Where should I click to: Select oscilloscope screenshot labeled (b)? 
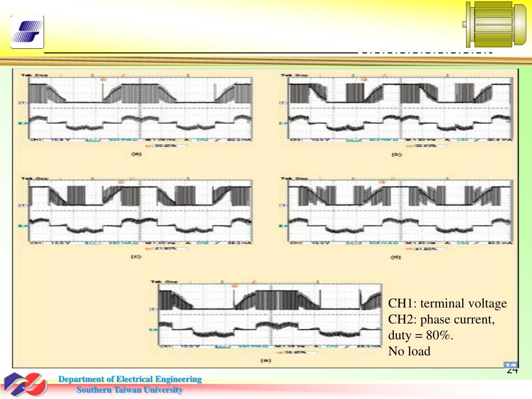pyautogui.click(x=395, y=110)
